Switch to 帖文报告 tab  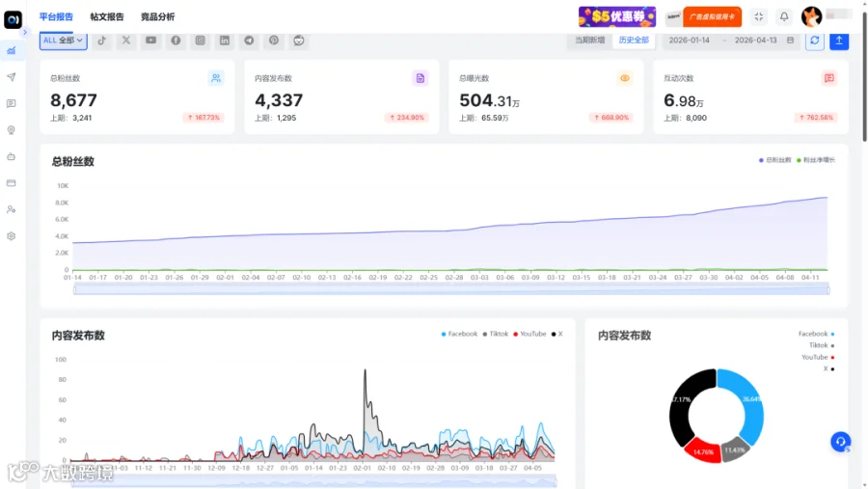point(107,16)
